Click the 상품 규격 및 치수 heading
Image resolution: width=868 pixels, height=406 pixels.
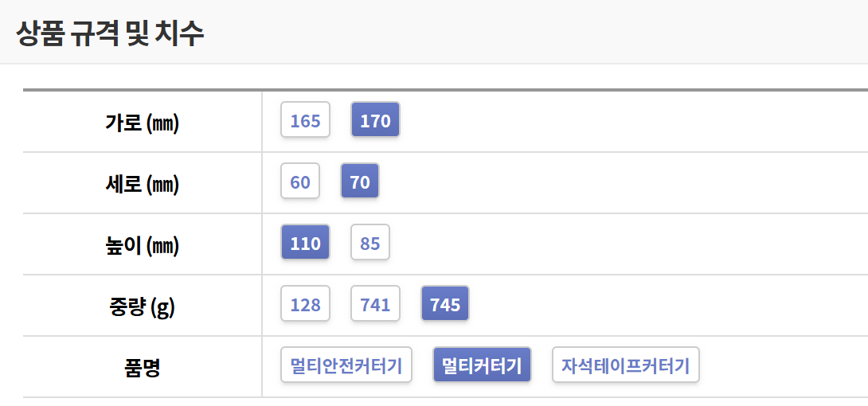click(110, 33)
